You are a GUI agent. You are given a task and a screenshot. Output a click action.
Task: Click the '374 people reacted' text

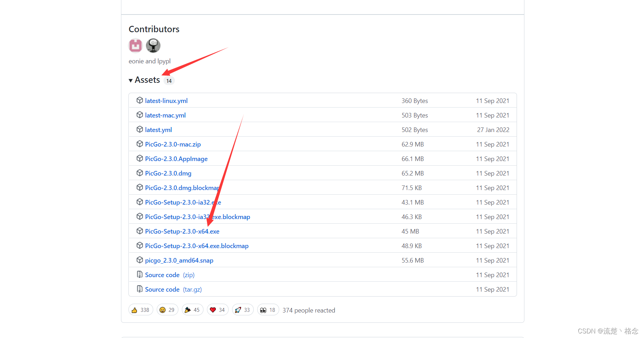[309, 310]
